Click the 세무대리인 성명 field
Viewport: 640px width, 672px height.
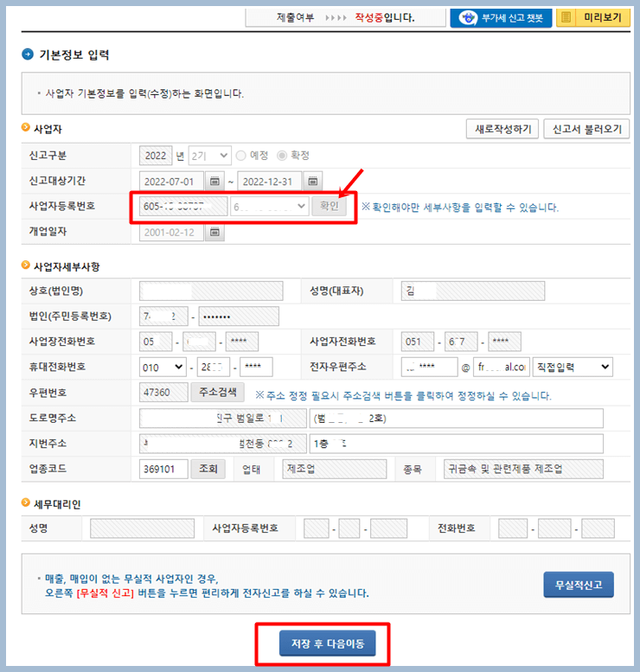click(142, 528)
